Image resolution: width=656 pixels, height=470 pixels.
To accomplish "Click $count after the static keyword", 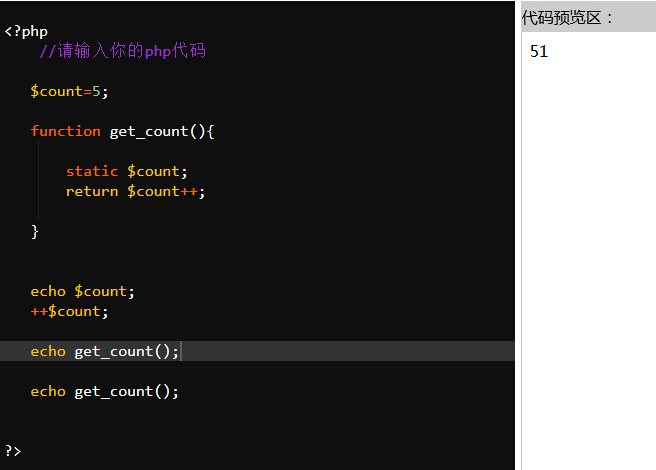I will click(155, 171).
